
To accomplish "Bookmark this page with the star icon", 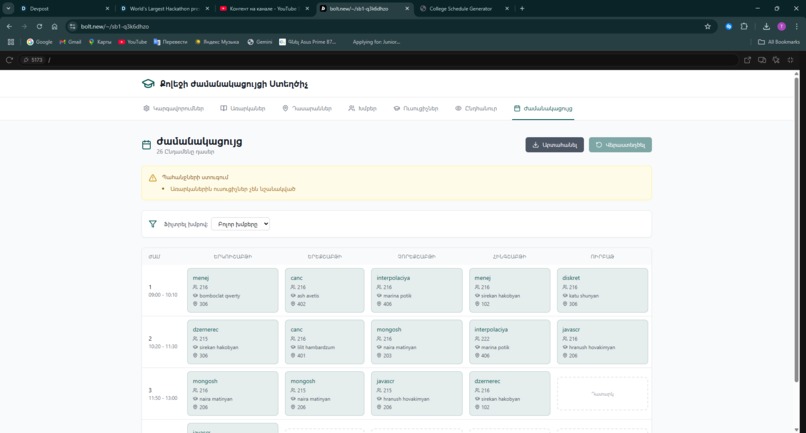I will coord(707,26).
